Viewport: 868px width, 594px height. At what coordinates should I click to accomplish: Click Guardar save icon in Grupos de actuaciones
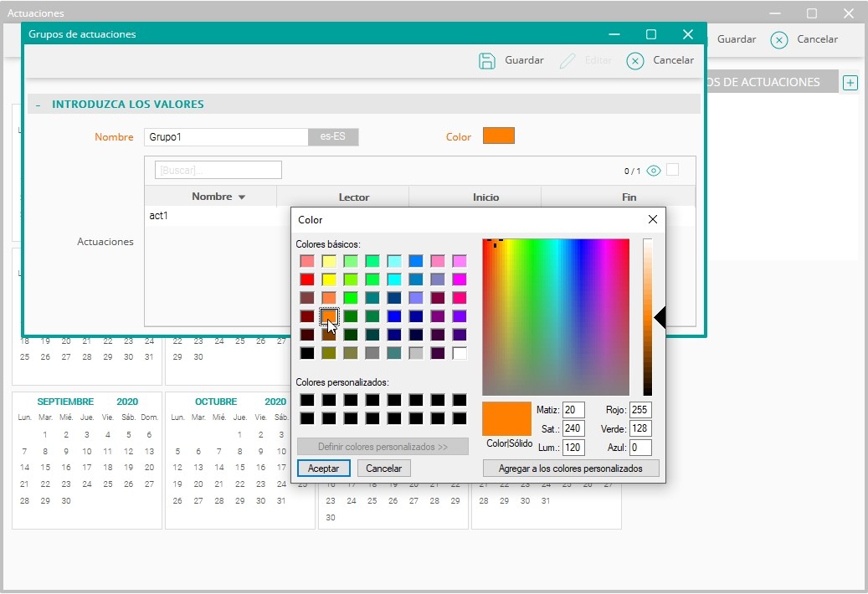(486, 61)
